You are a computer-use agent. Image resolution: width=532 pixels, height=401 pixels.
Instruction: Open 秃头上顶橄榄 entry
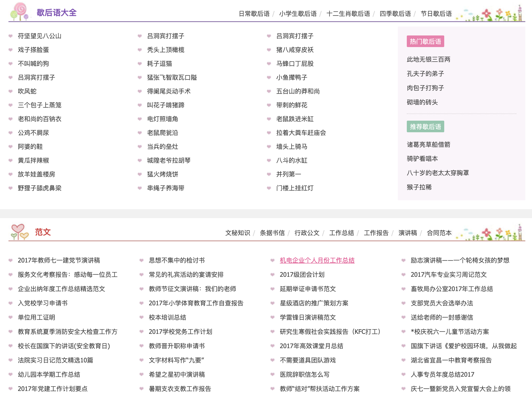166,50
